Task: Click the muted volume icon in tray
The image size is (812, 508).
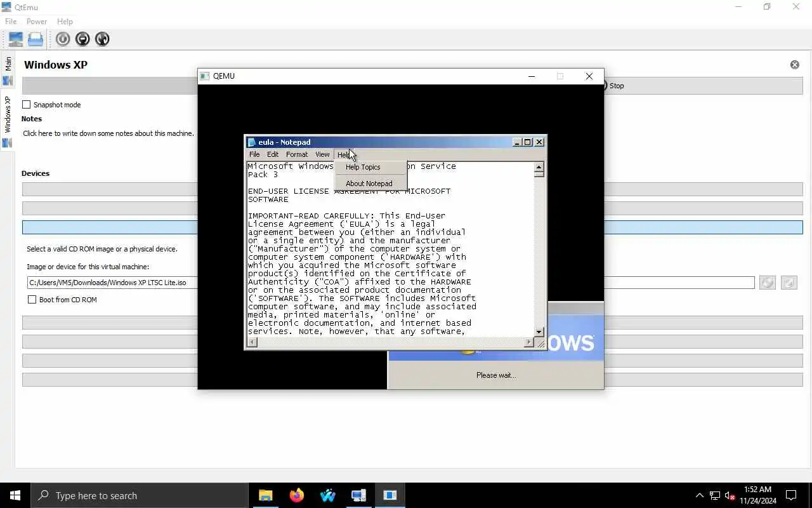Action: point(730,495)
